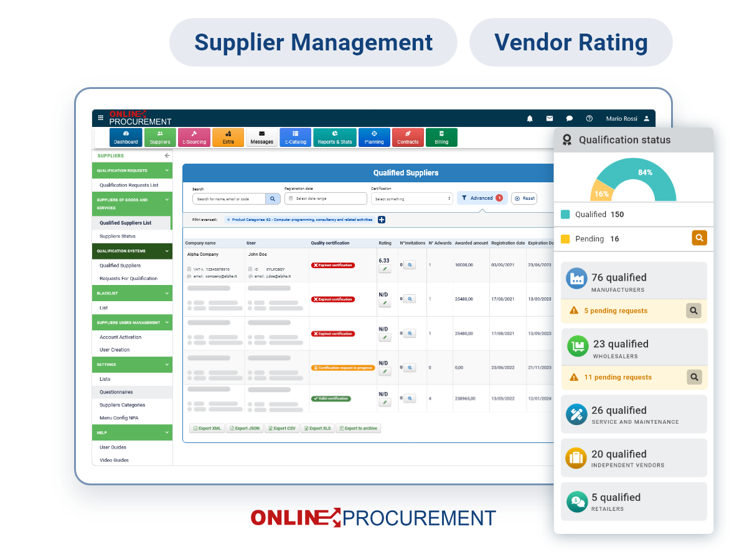Toggle the Advanced filters button

[x=482, y=198]
